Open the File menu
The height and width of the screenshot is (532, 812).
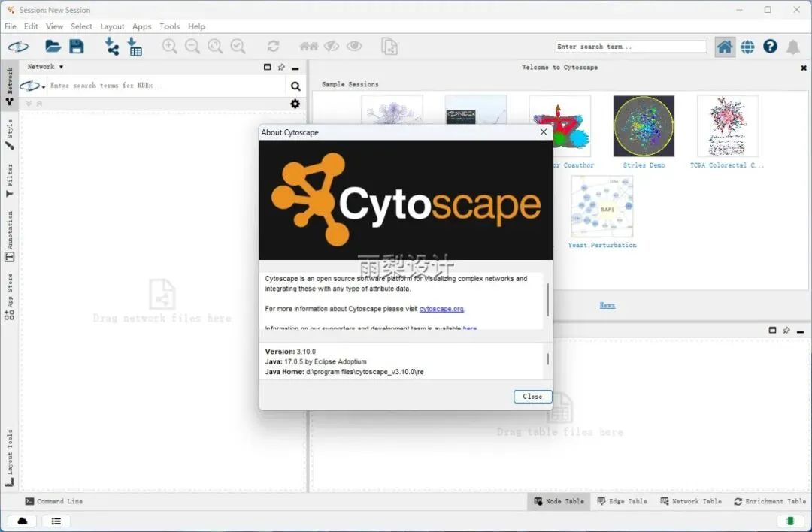click(x=11, y=26)
